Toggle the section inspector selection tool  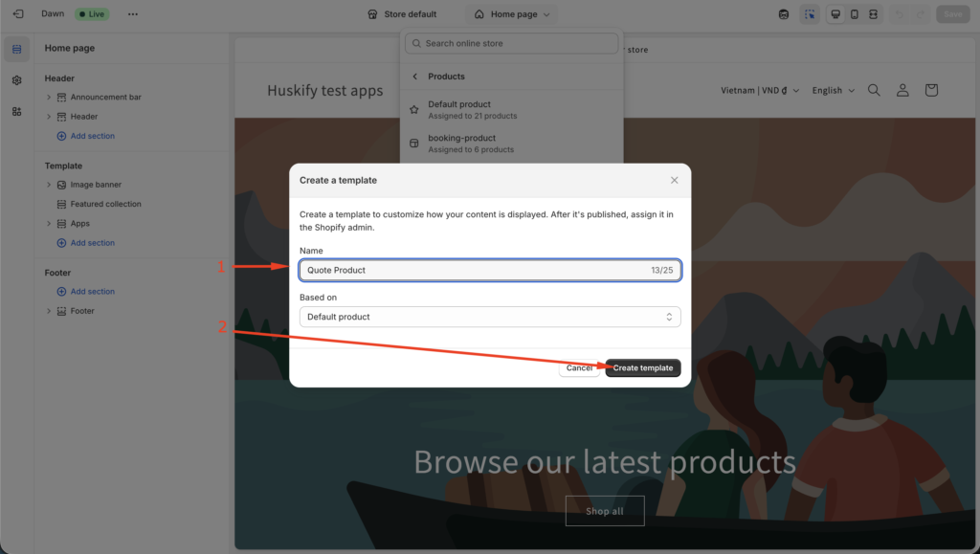click(810, 14)
